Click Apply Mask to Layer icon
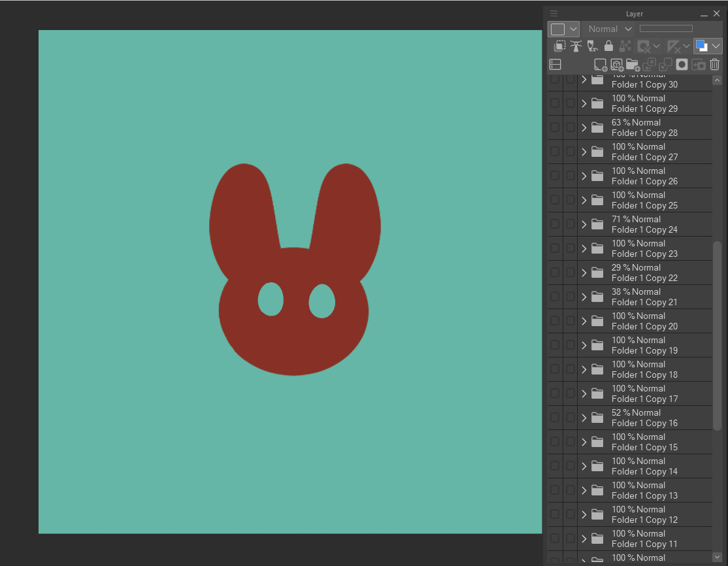The image size is (728, 566). pyautogui.click(x=699, y=65)
